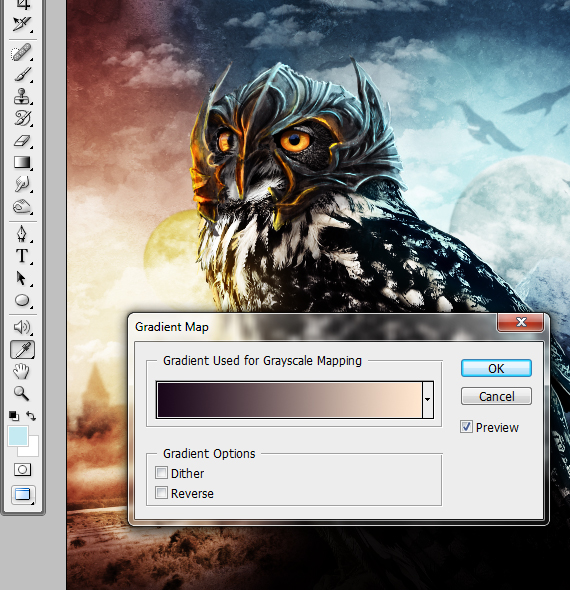Toggle Quick Mask mode

pyautogui.click(x=22, y=470)
